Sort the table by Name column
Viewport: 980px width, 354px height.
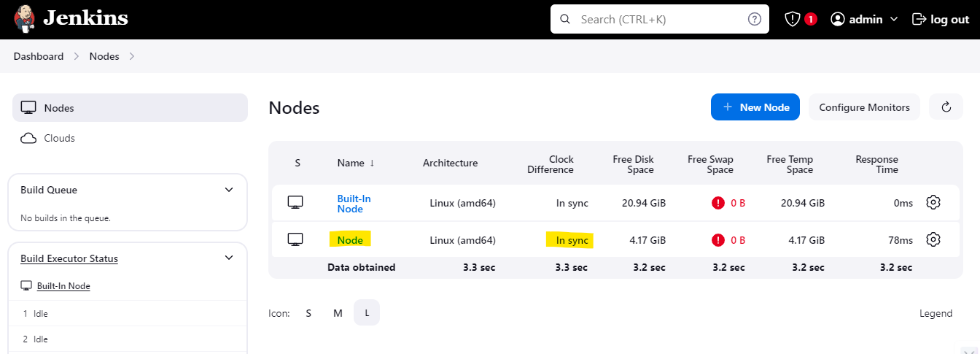click(x=356, y=163)
